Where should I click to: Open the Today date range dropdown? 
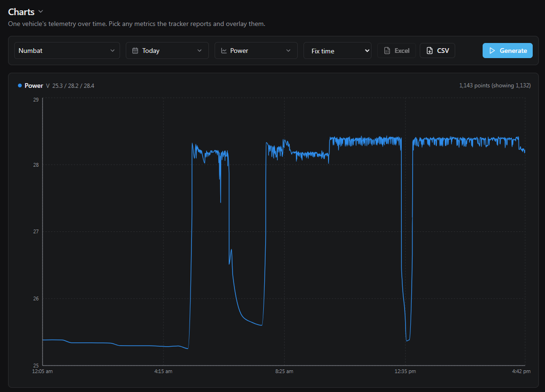click(x=167, y=51)
